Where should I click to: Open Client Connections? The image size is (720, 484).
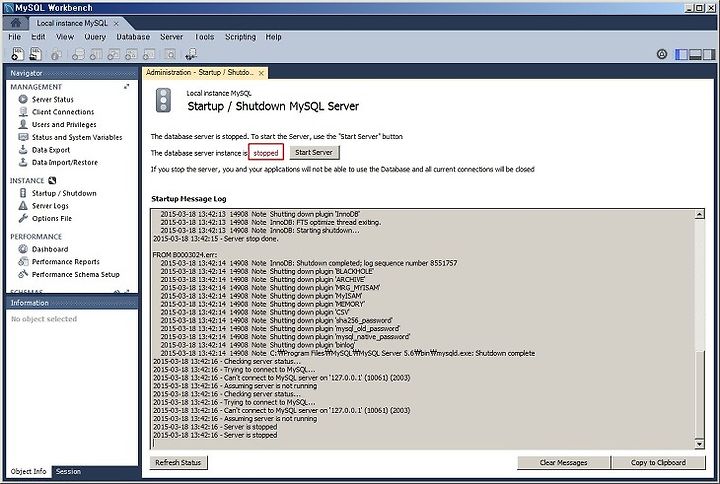(63, 112)
